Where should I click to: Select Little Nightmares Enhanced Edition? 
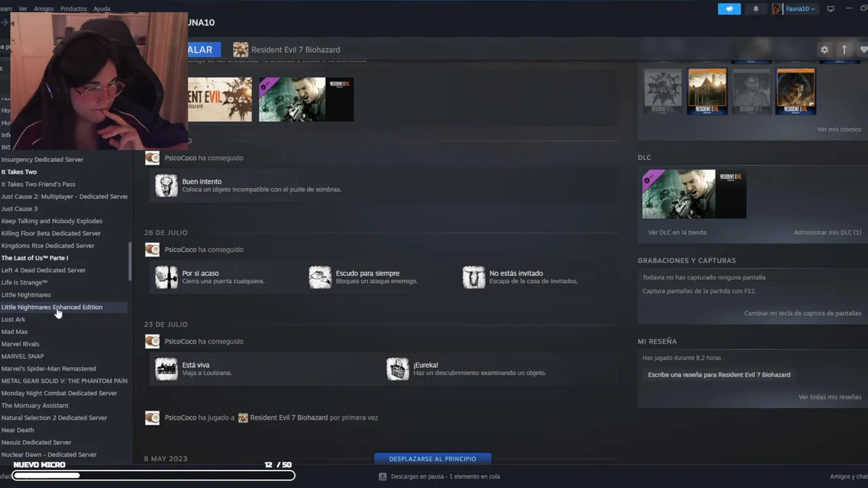[x=52, y=307]
